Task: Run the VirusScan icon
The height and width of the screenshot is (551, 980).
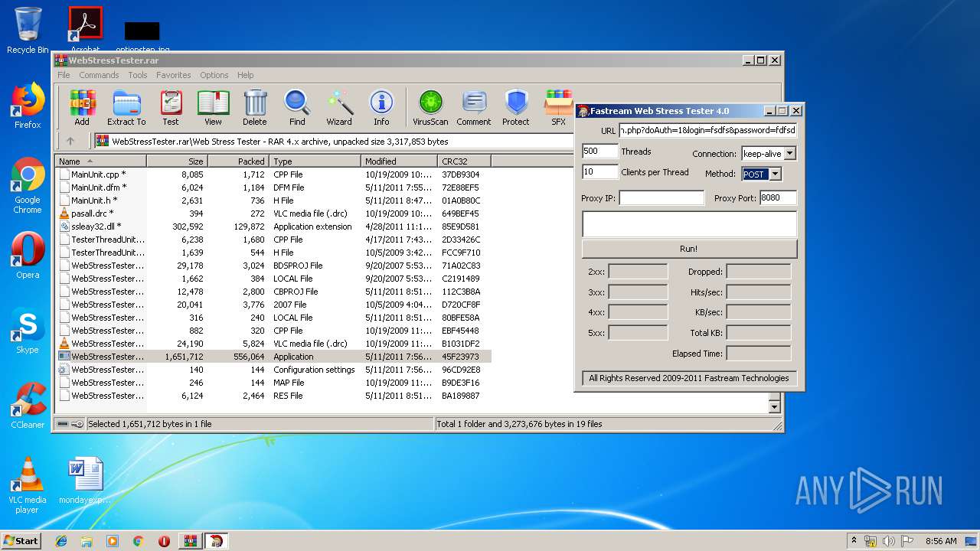Action: [x=430, y=107]
